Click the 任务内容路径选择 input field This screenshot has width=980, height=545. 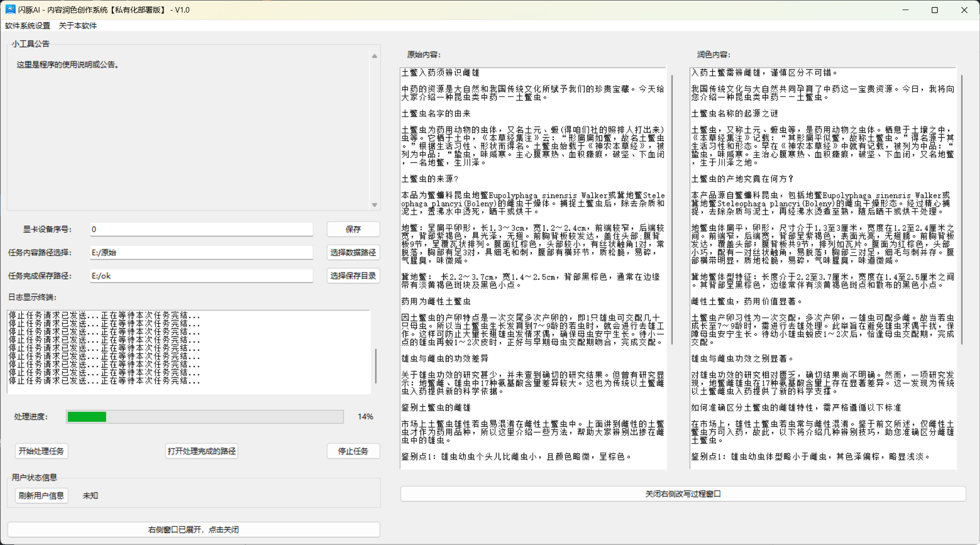click(201, 252)
